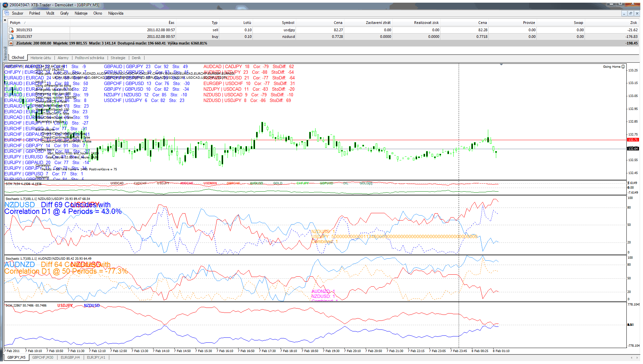Click the balance row arrow icon
643x364 pixels.
pos(11,43)
